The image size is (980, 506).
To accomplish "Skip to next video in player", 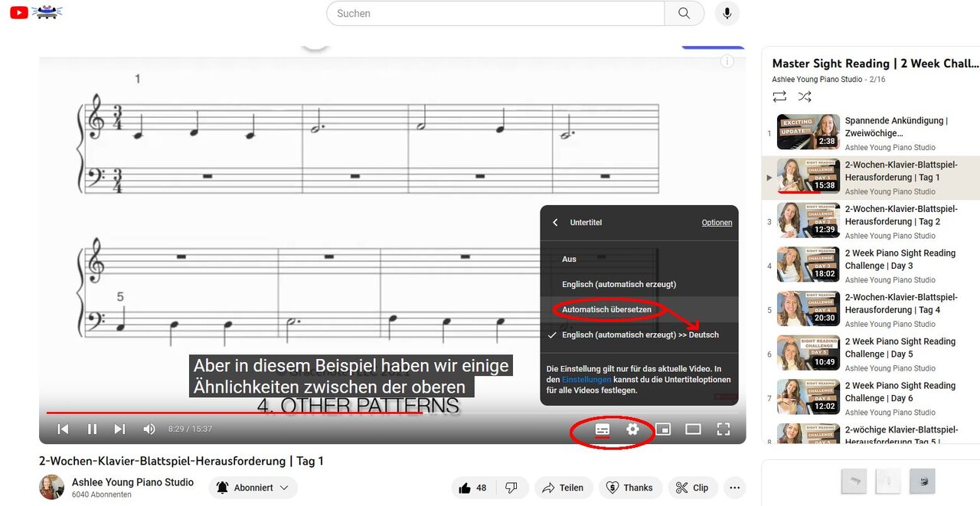I will coord(119,429).
